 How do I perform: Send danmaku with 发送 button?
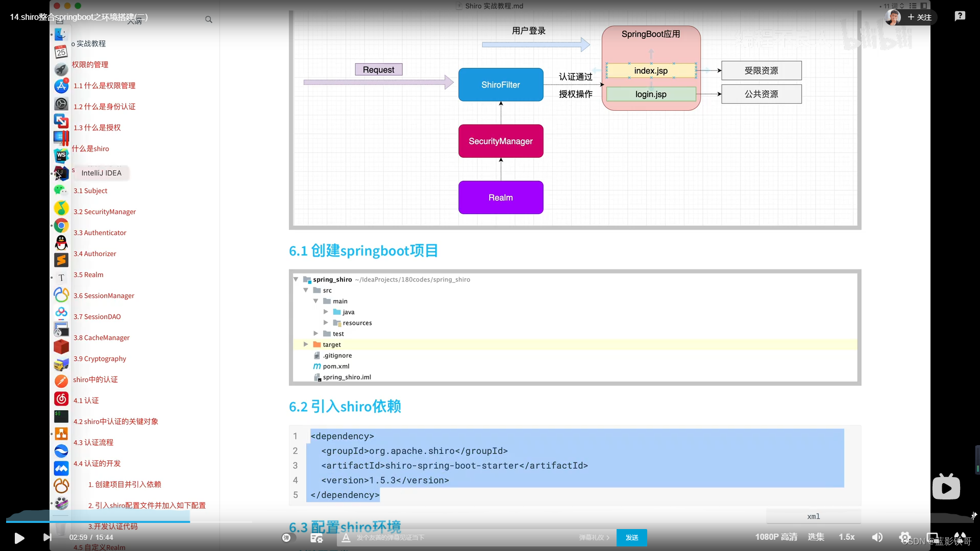click(x=632, y=538)
